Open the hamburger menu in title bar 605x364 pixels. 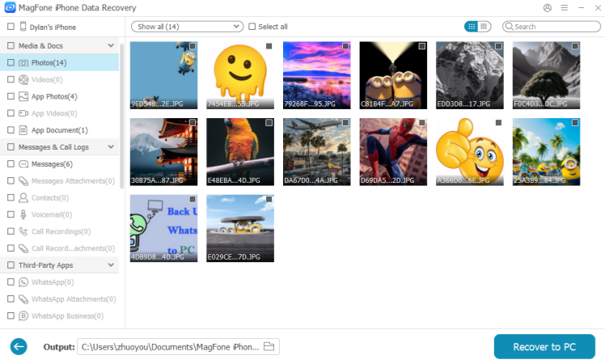[x=564, y=8]
